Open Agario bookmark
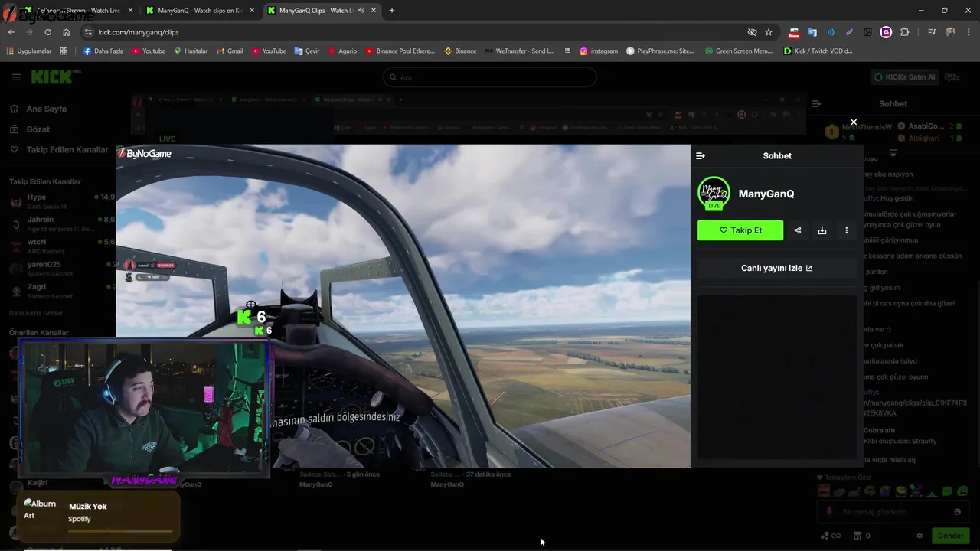 pyautogui.click(x=342, y=51)
